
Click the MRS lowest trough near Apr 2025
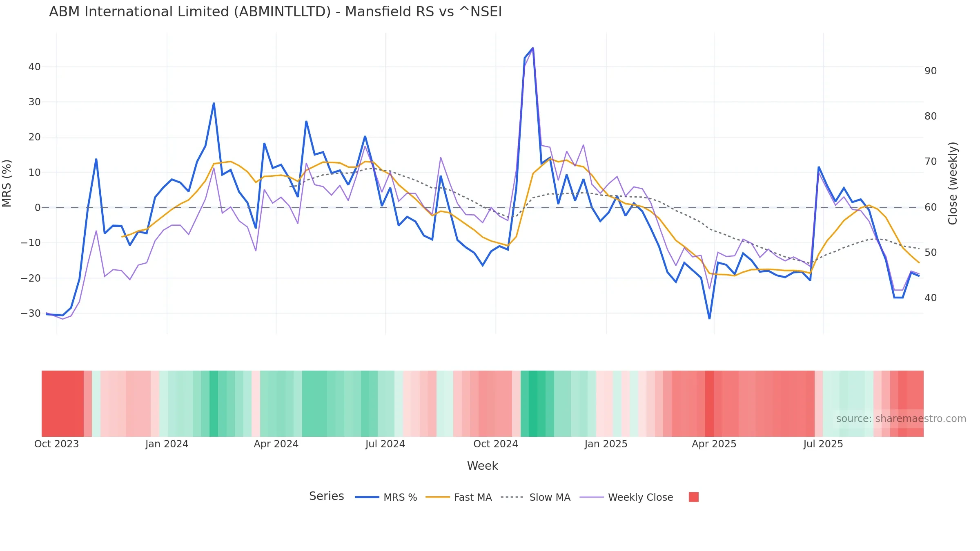(x=709, y=318)
